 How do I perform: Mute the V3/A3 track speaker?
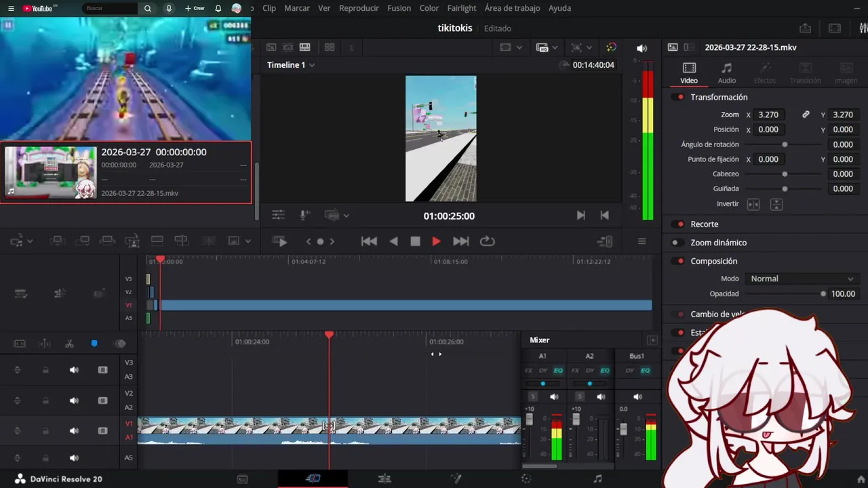tap(74, 369)
